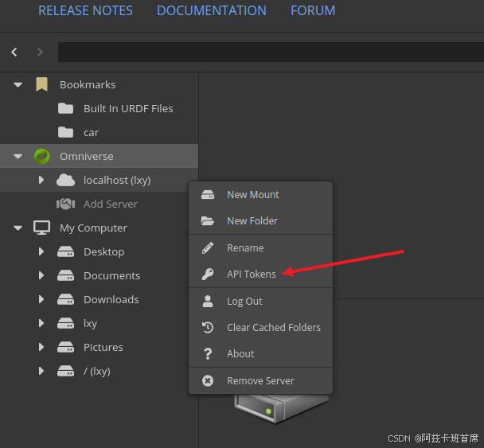484x448 pixels.
Task: Click the Desktop drive icon
Action: point(66,251)
